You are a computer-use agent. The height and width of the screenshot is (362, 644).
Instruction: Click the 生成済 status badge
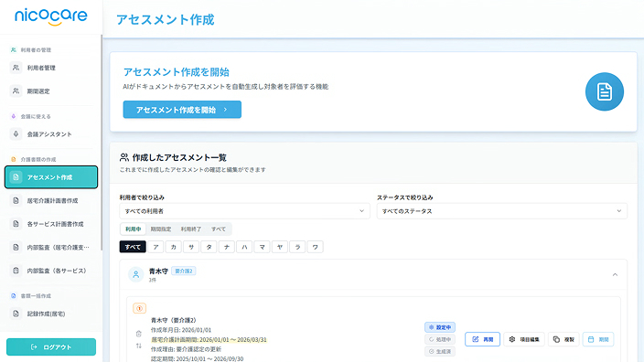pyautogui.click(x=440, y=351)
